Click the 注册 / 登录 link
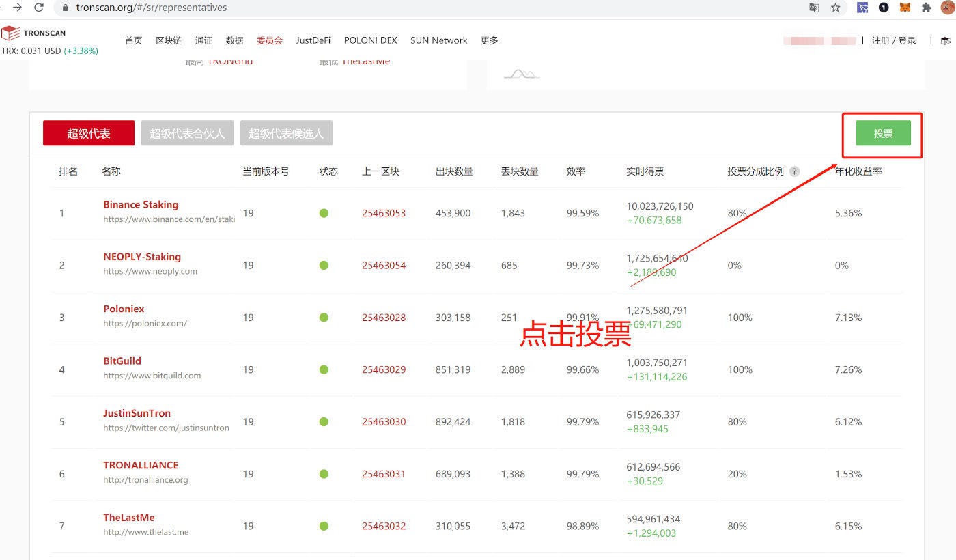Image resolution: width=956 pixels, height=560 pixels. tap(894, 41)
